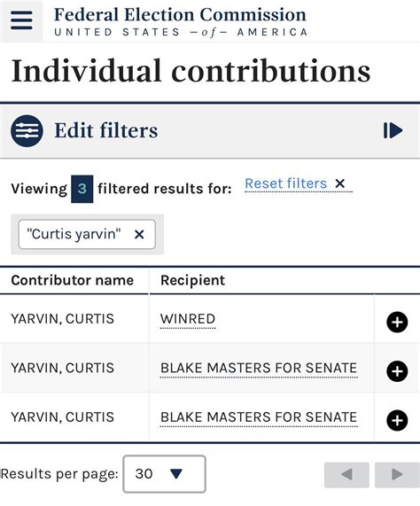
Task: Expand the filters panel arrow icon
Action: 393,130
